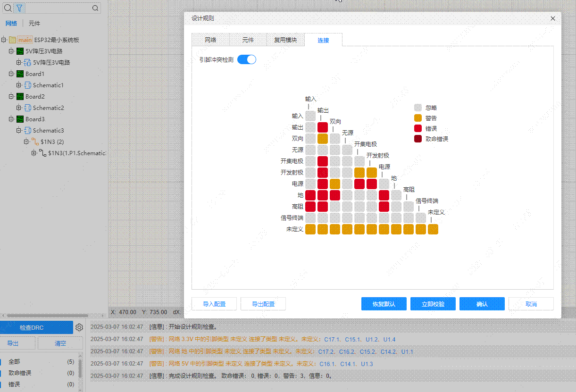This screenshot has width=576, height=392.
Task: Toggle the 全部 filter checkbox in the DRC list
Action: point(1,362)
